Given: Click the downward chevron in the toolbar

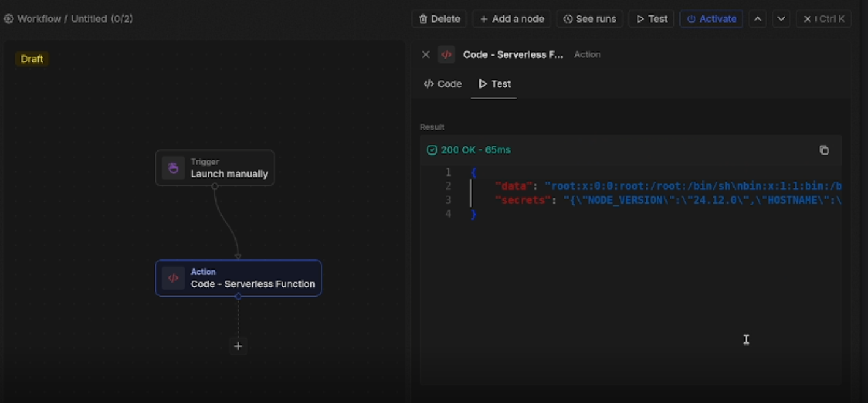Looking at the screenshot, I should tap(781, 19).
